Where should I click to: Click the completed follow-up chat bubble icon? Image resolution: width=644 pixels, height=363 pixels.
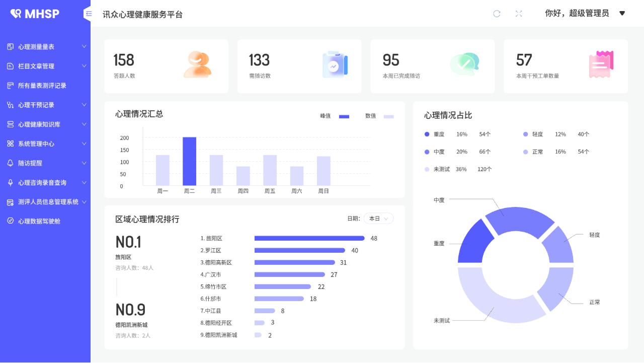click(x=464, y=65)
